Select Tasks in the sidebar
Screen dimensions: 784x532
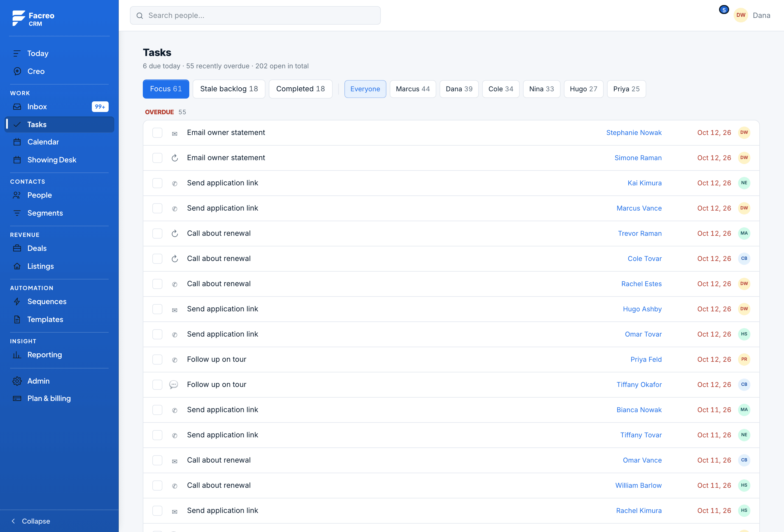click(60, 125)
